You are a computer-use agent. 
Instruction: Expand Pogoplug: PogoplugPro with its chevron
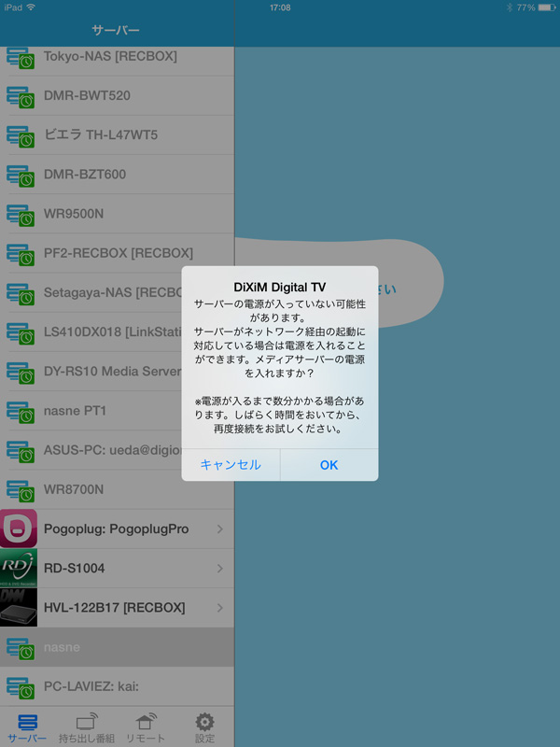pyautogui.click(x=220, y=529)
